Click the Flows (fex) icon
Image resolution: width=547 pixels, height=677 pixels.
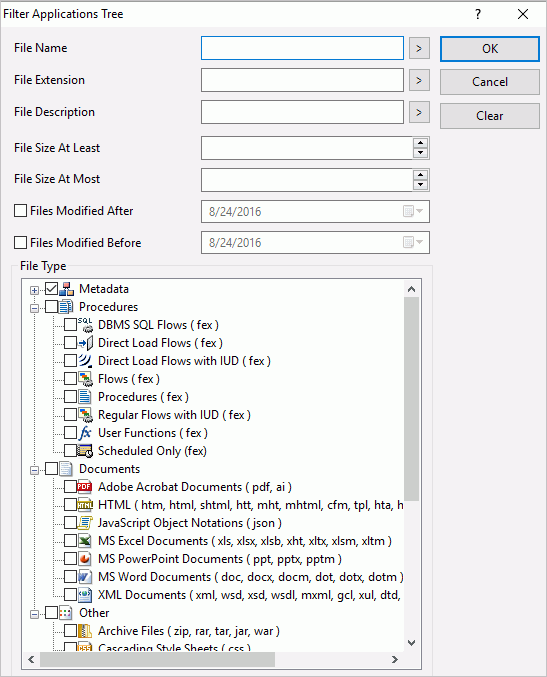tap(85, 379)
